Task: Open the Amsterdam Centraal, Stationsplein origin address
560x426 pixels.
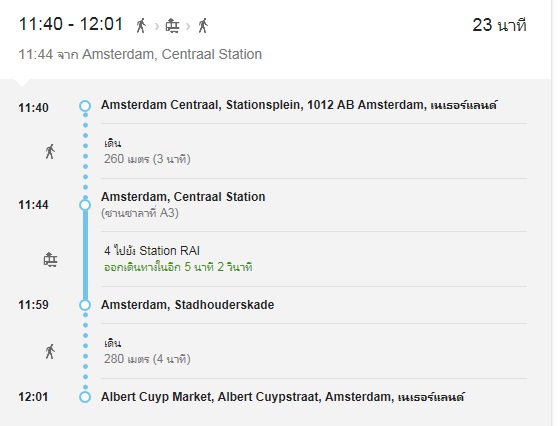Action: coord(299,105)
